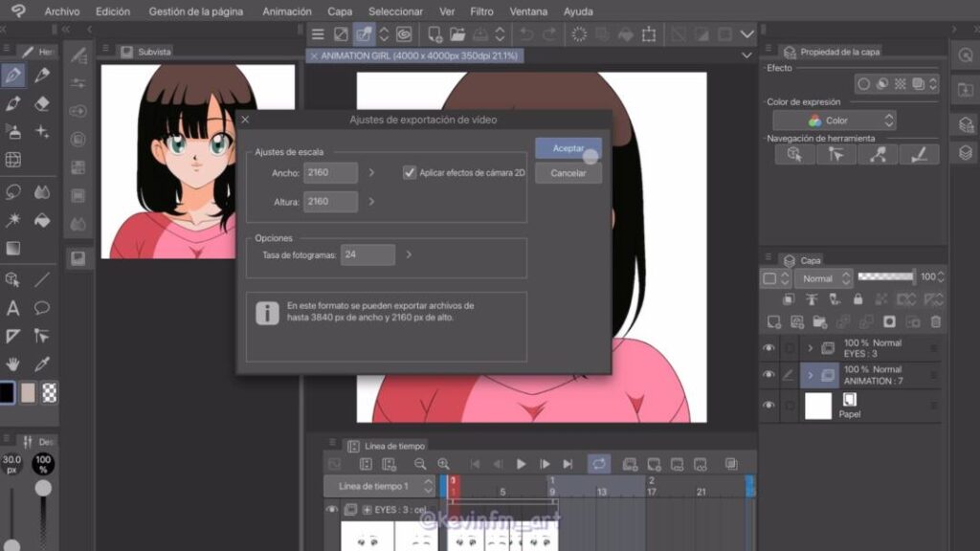Zoom in the timeline

[x=444, y=464]
